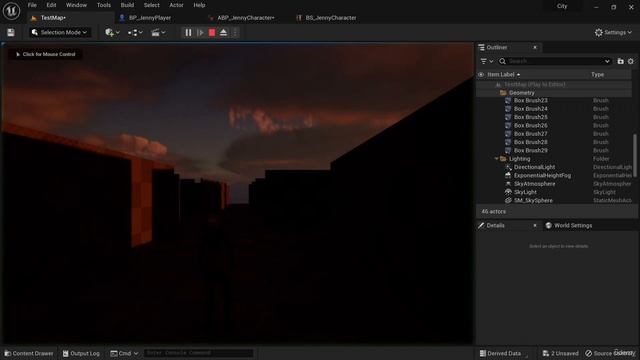Open the Tools menu
This screenshot has height=360, width=640.
[104, 5]
